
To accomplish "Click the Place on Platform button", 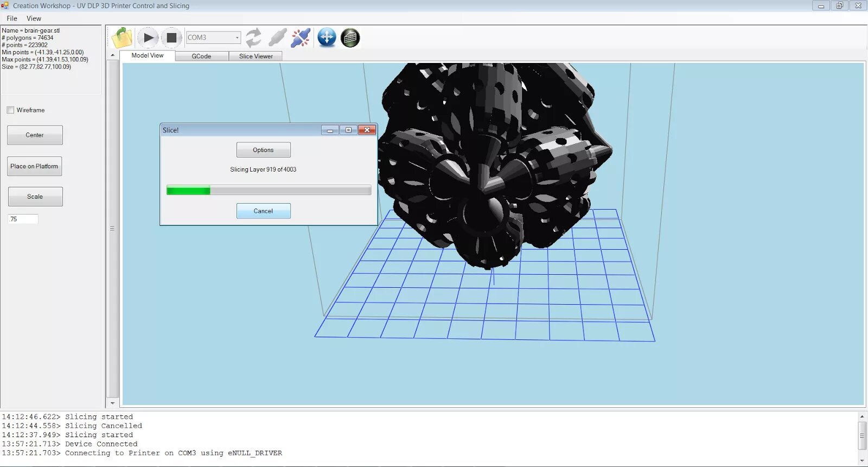I will [34, 166].
